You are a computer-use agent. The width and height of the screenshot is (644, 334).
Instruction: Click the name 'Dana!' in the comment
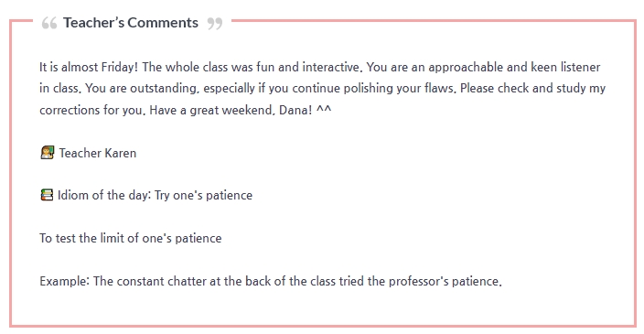295,110
